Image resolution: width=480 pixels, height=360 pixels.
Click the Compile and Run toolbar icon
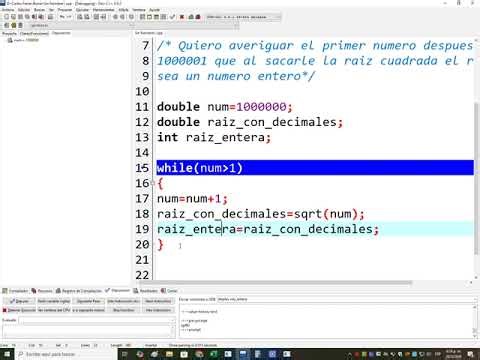click(156, 17)
